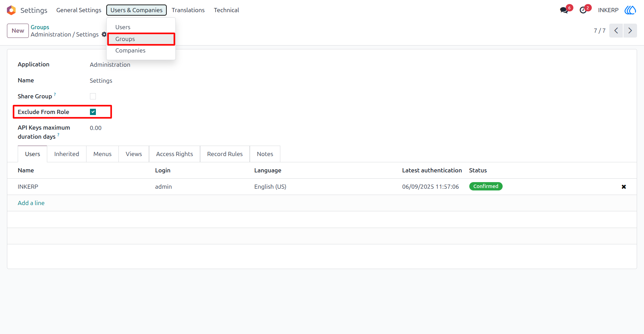Edit the Name field value Settings
The height and width of the screenshot is (334, 644).
coord(101,81)
